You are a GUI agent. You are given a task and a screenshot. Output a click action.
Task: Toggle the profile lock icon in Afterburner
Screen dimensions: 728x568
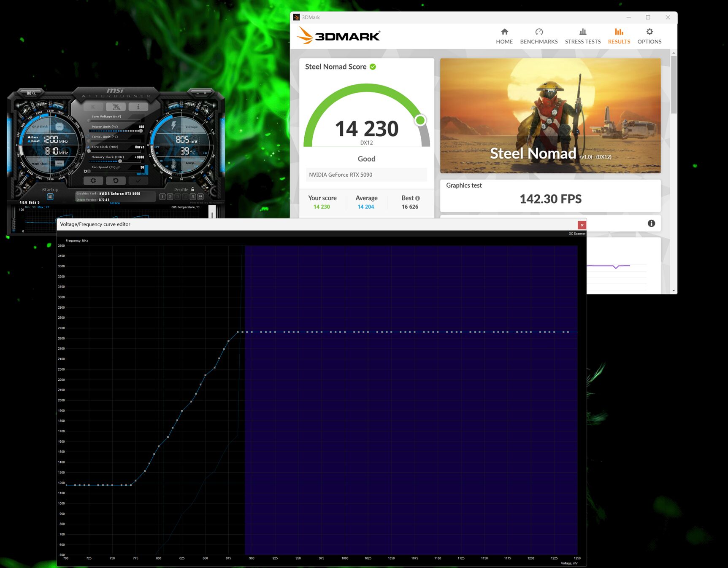pyautogui.click(x=193, y=189)
